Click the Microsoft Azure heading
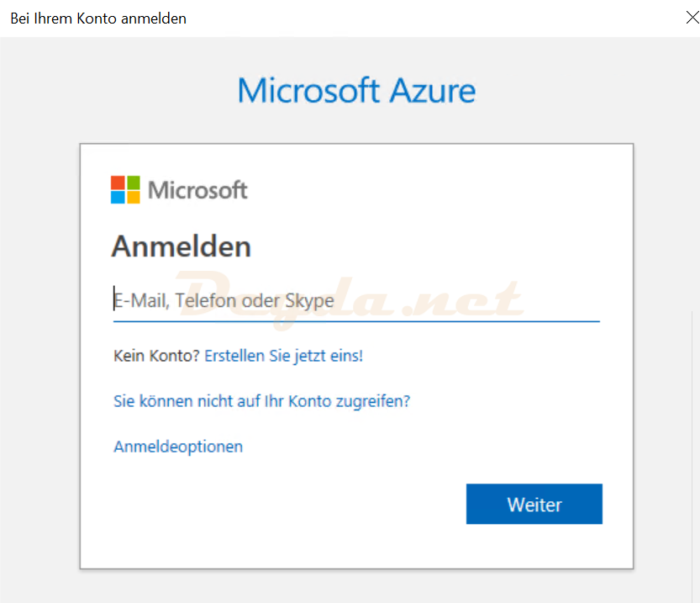This screenshot has width=700, height=603. click(x=356, y=91)
